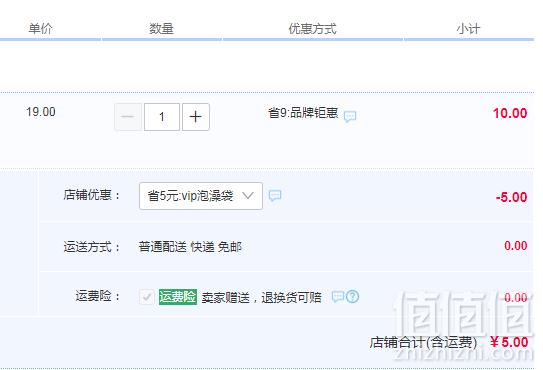The image size is (543, 370).
Task: Click the 数量 column header
Action: pyautogui.click(x=161, y=28)
